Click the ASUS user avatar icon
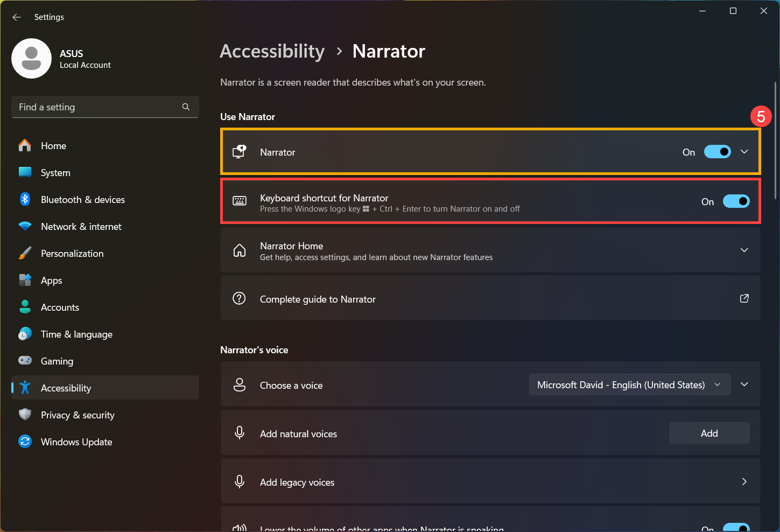The height and width of the screenshot is (532, 780). [31, 58]
